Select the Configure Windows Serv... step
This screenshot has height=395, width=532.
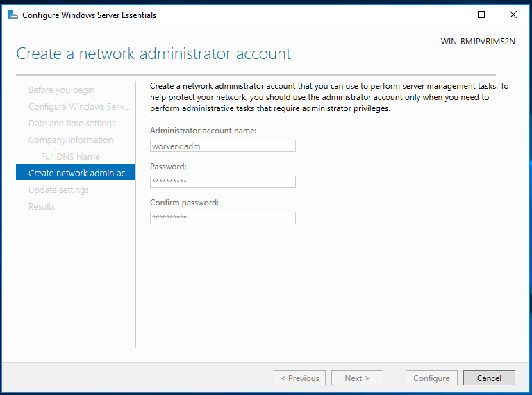click(x=79, y=106)
